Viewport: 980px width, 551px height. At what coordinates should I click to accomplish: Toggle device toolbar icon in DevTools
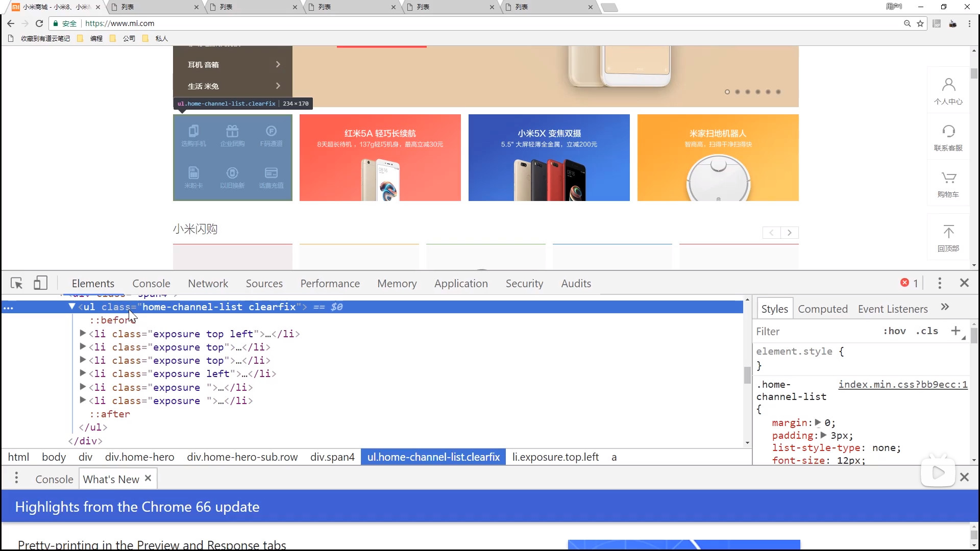tap(40, 283)
